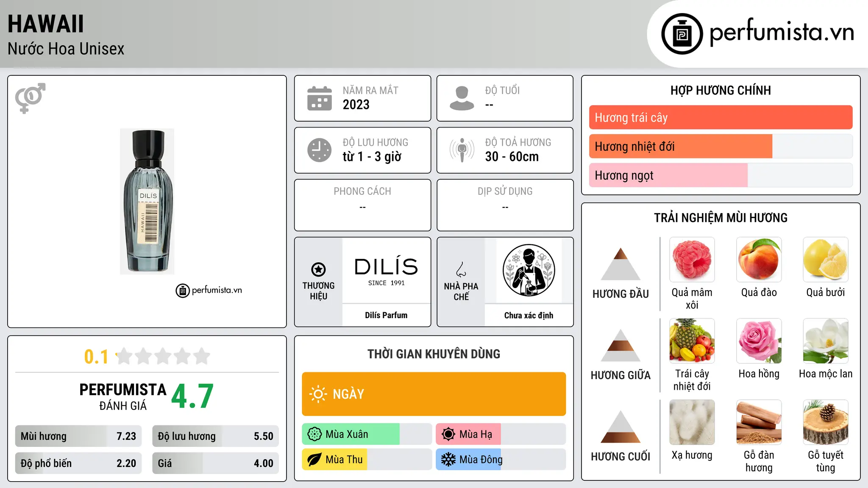Click the perfumer silhouette avatar icon
The width and height of the screenshot is (868, 488).
point(529,270)
